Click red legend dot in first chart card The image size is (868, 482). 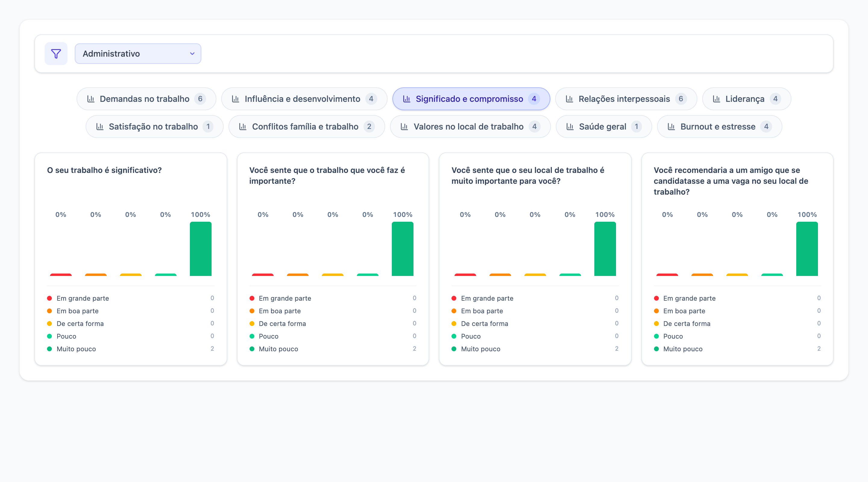(49, 298)
